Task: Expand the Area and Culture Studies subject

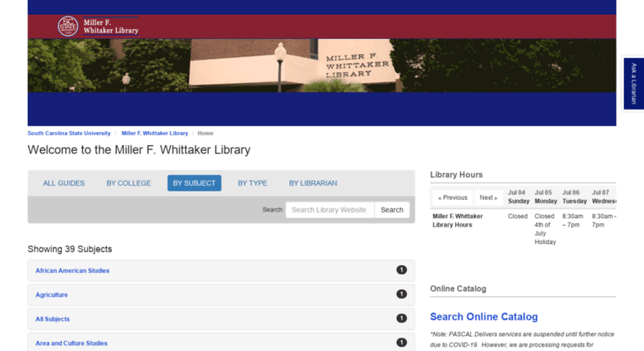Action: (221, 343)
